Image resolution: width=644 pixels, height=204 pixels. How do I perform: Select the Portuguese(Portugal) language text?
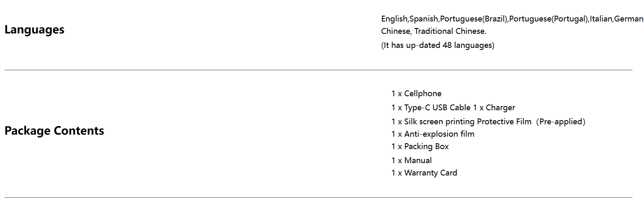click(x=548, y=19)
